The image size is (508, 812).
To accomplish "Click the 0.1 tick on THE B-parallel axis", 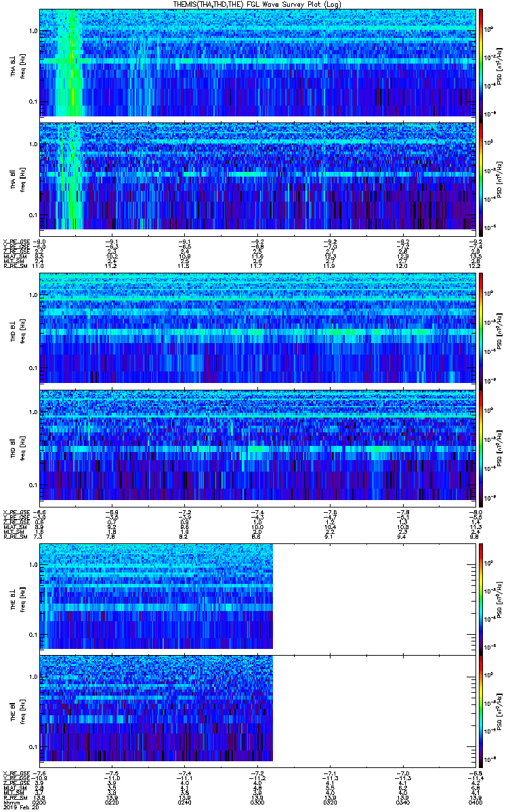I will pos(33,747).
